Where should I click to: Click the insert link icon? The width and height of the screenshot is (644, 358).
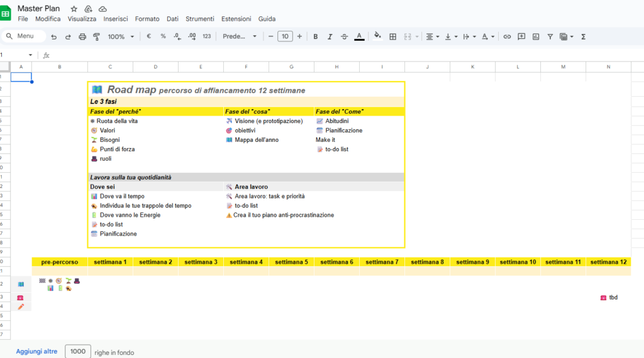point(507,36)
